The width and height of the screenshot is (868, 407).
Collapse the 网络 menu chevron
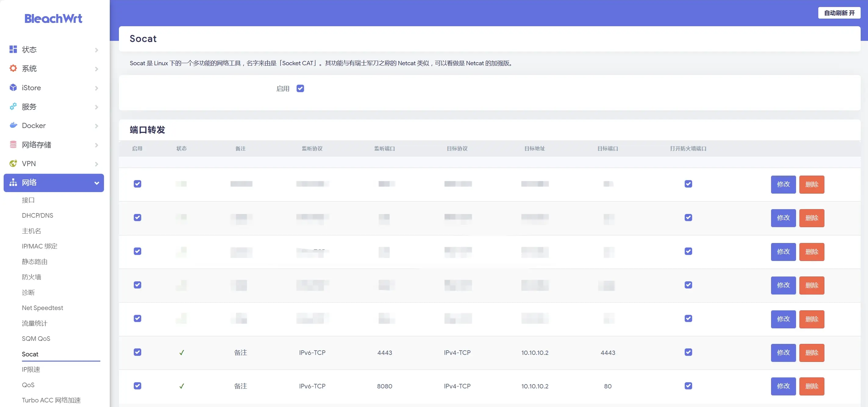(97, 183)
